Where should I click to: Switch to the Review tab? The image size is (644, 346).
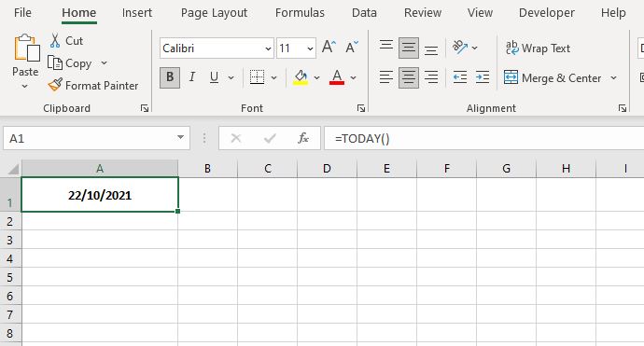point(423,13)
